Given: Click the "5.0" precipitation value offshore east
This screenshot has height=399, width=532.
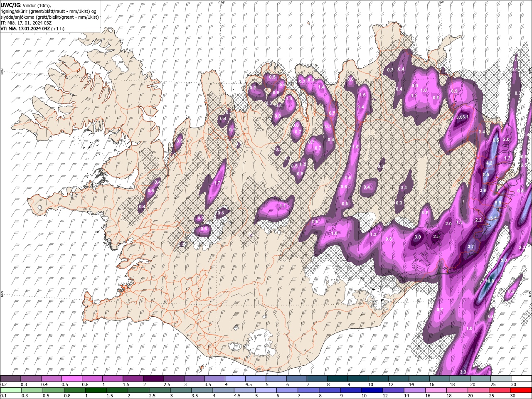Looking at the screenshot, I should [x=504, y=260].
